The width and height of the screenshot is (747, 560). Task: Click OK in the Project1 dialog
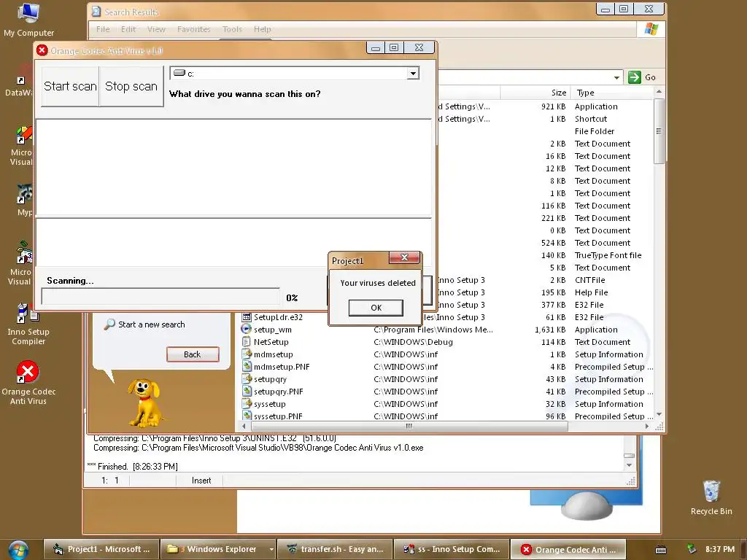pos(376,308)
